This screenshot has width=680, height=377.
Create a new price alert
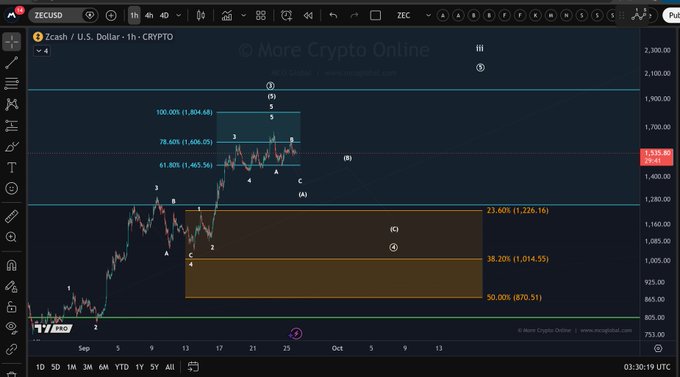point(286,16)
